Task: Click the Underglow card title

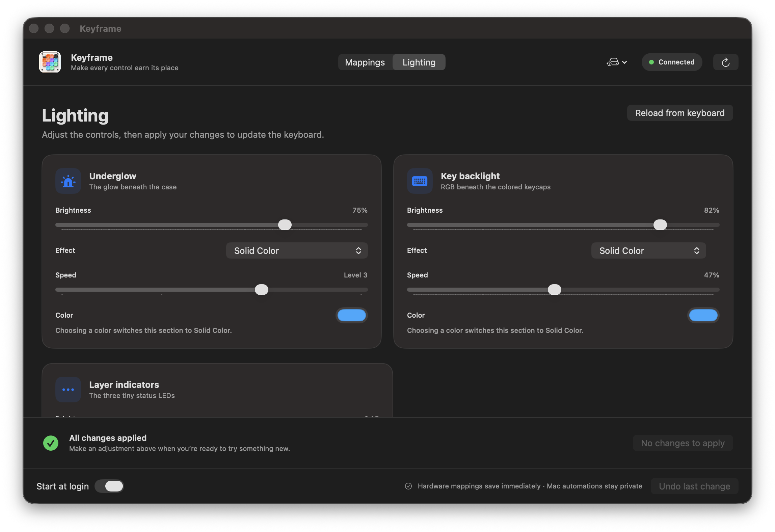Action: point(113,176)
